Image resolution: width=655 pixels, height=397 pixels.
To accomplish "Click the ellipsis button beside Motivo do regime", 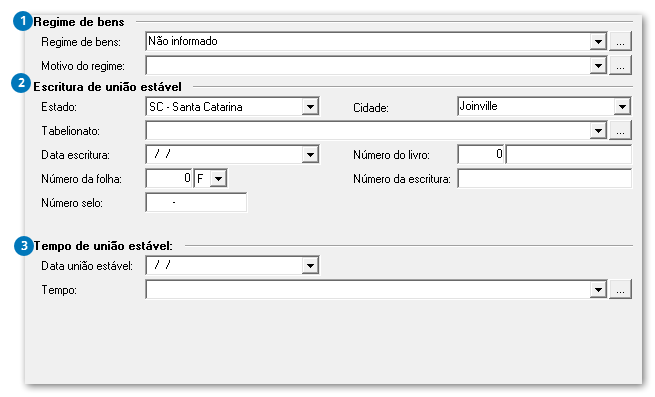I will pos(620,66).
